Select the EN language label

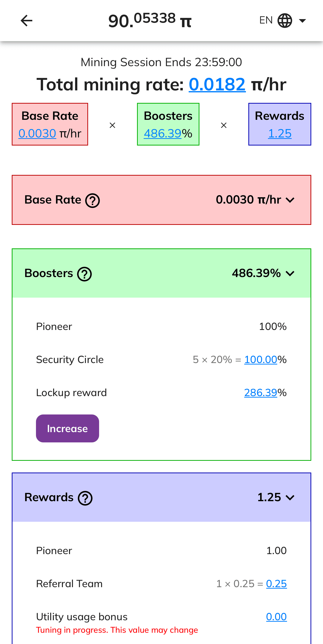click(265, 20)
